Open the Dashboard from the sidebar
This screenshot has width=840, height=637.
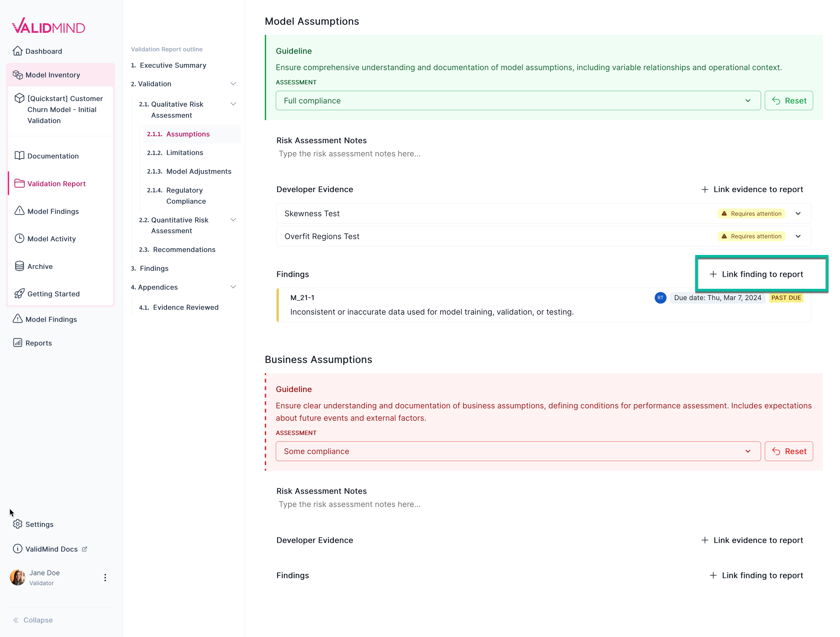[x=44, y=51]
